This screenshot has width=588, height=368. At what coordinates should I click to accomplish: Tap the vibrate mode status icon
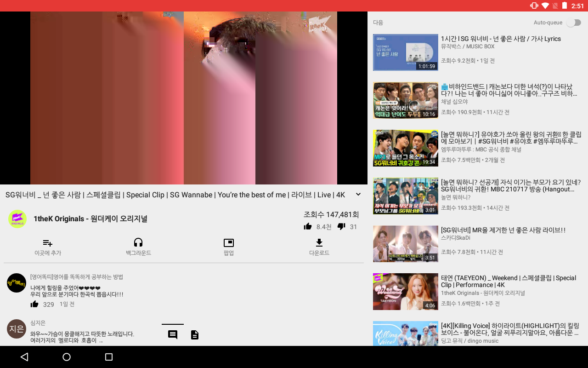(x=534, y=6)
